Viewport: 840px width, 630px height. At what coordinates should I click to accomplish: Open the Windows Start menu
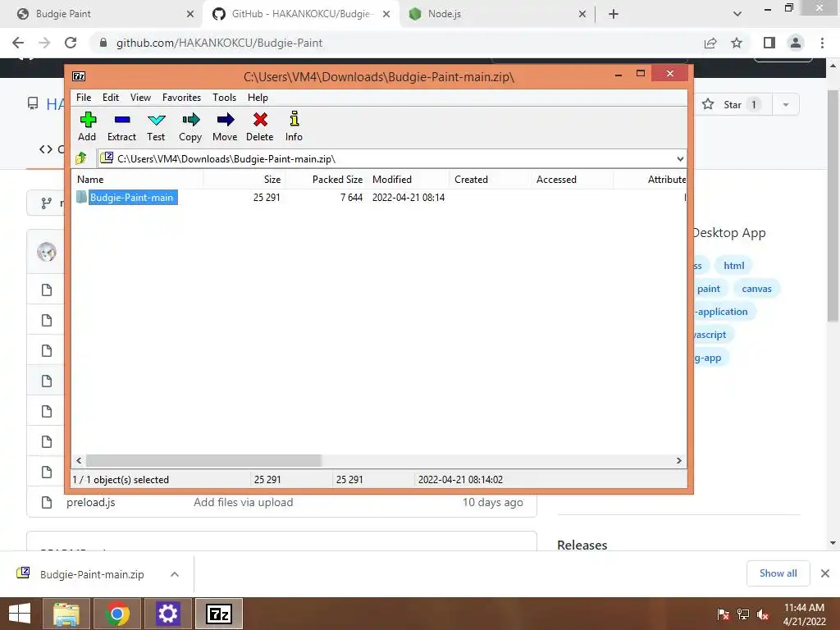click(20, 614)
